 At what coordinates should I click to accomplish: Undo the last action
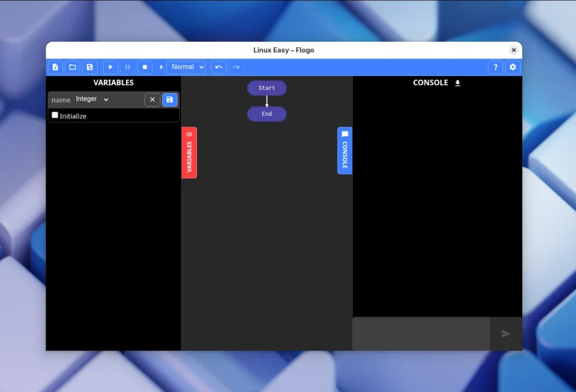pos(218,67)
